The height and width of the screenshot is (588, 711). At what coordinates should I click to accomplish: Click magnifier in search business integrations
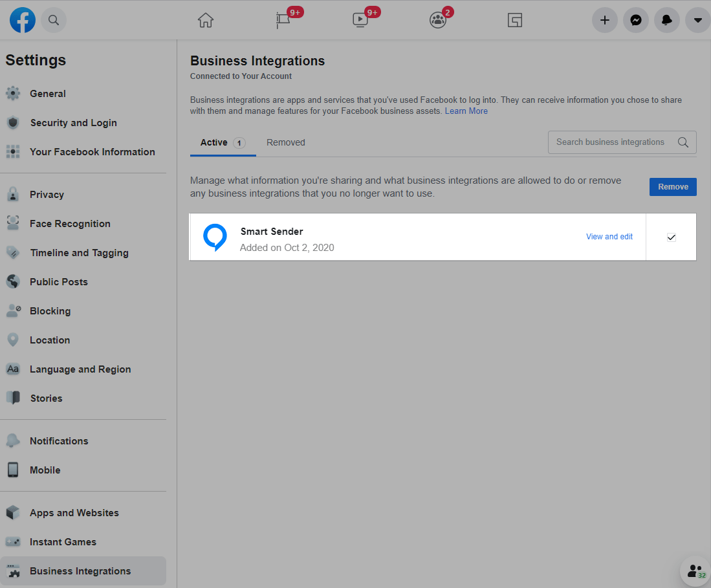[683, 142]
